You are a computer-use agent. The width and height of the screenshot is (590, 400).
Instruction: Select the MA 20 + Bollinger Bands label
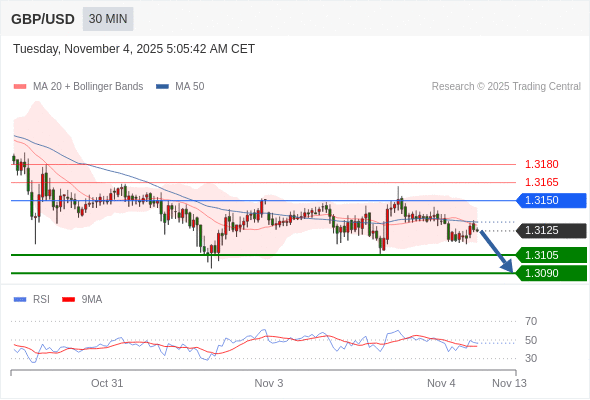88,87
